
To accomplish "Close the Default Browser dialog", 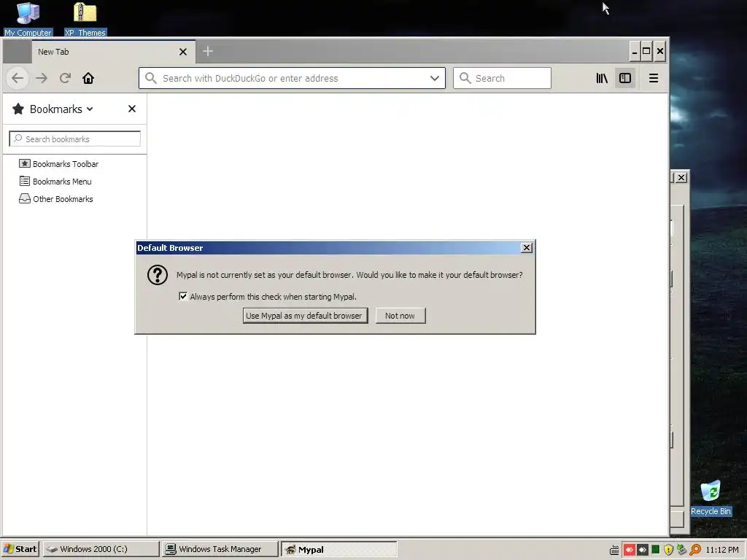I will pos(527,248).
